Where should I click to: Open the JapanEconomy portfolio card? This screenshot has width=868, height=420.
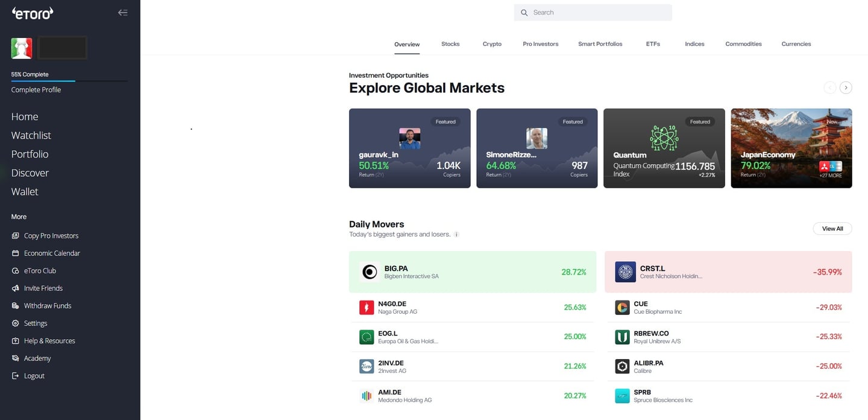point(791,148)
